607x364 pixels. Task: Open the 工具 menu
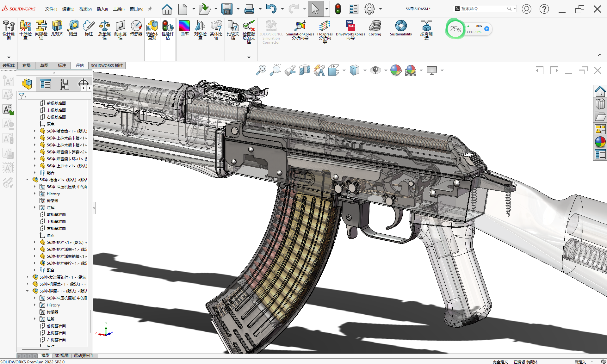pos(119,9)
